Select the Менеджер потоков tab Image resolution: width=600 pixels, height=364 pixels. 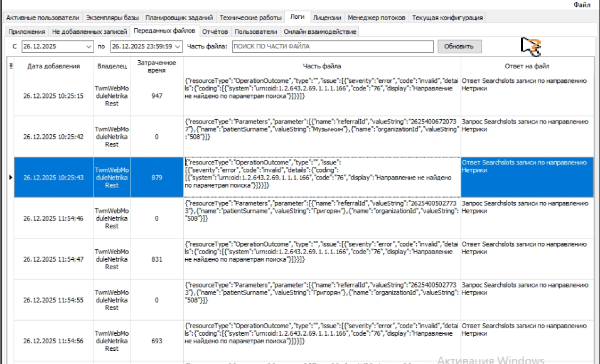(x=377, y=18)
